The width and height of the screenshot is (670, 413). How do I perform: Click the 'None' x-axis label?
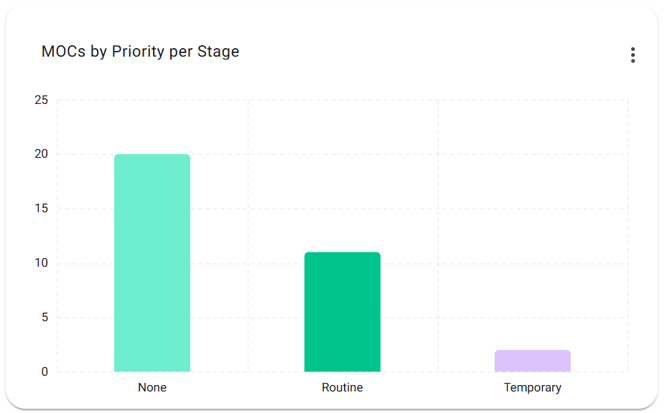(152, 388)
